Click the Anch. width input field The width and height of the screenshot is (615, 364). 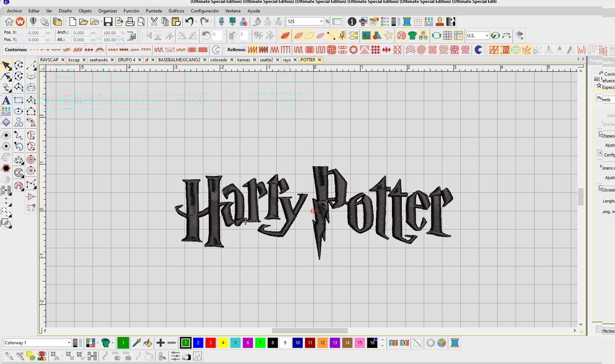[81, 33]
